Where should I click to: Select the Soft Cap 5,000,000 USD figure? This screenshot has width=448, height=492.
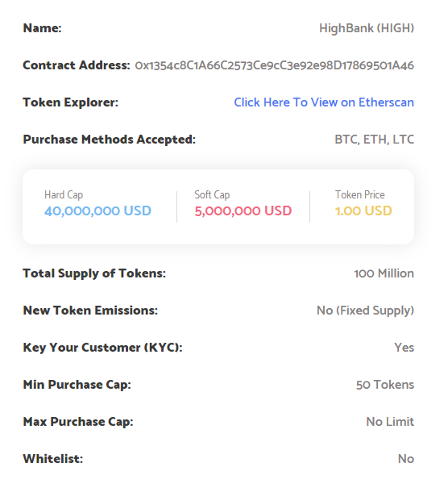(243, 211)
